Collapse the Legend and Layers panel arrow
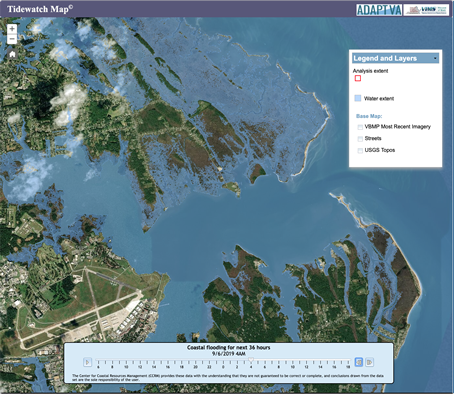Image resolution: width=454 pixels, height=394 pixels. pos(435,58)
